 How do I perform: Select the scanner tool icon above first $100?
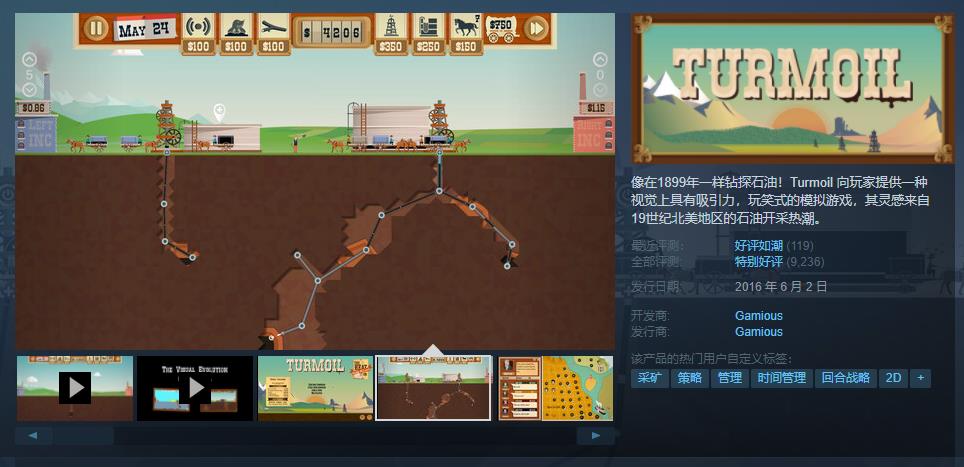(198, 26)
